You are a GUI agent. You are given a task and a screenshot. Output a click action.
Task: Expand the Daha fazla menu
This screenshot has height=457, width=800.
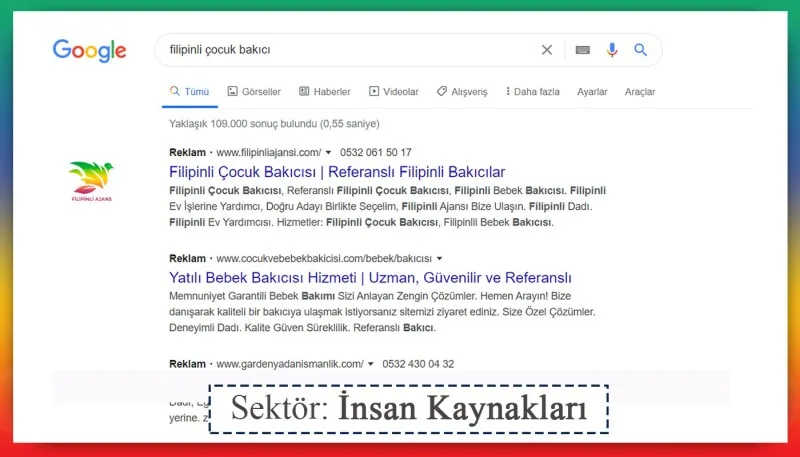click(533, 92)
